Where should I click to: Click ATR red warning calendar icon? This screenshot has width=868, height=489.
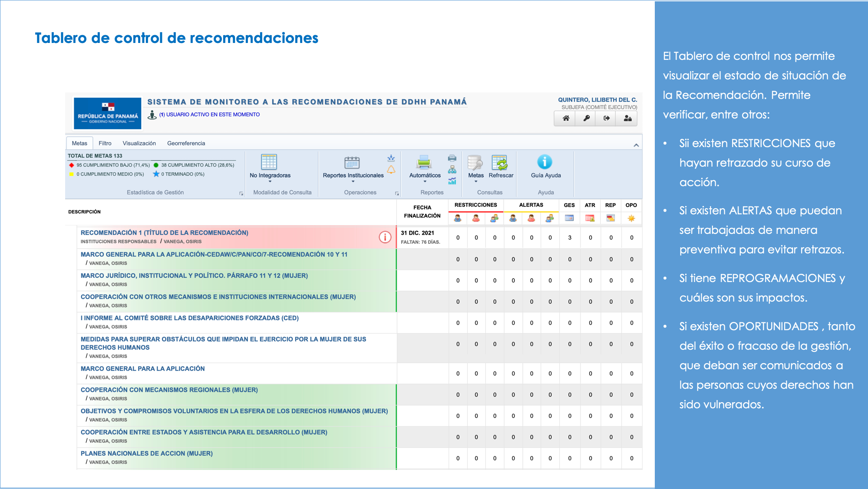click(x=590, y=218)
